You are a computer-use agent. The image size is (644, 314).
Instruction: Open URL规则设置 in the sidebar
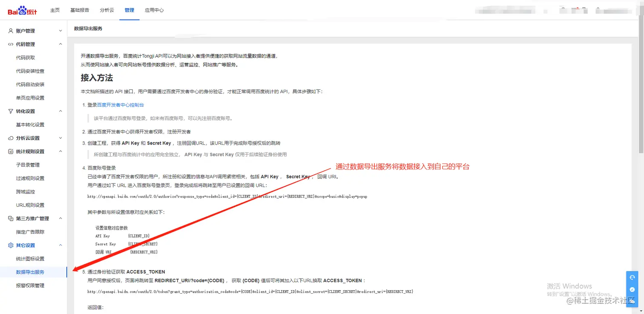tap(30, 205)
